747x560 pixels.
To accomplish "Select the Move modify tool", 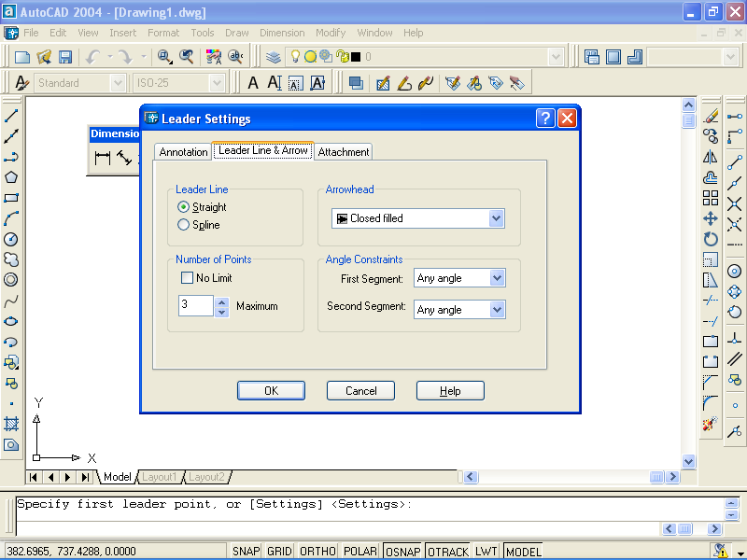I will (x=711, y=218).
